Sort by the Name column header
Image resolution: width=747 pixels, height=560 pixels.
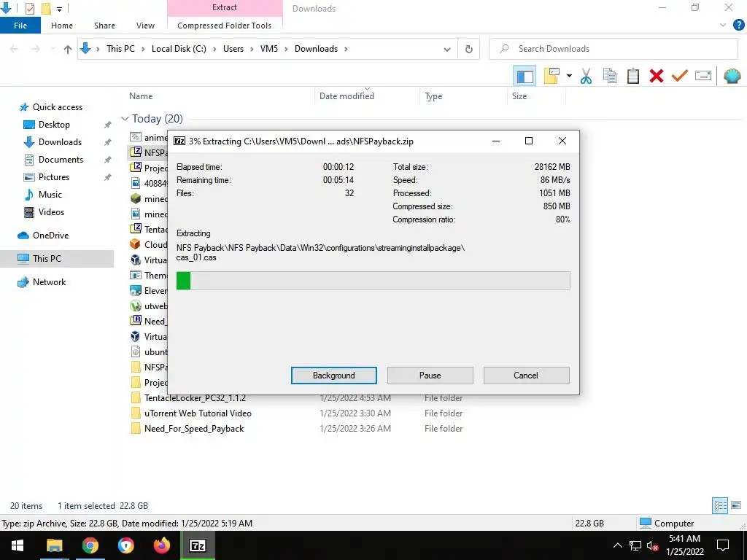tap(141, 96)
